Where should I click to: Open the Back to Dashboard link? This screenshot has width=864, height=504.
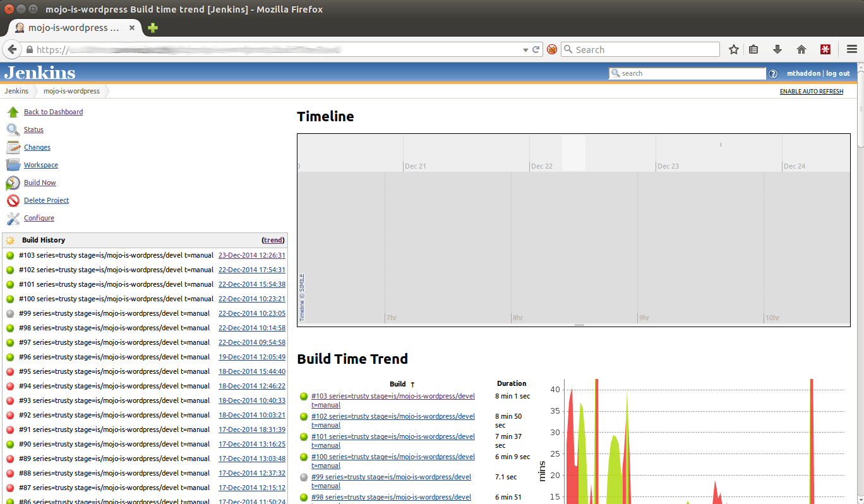[53, 112]
